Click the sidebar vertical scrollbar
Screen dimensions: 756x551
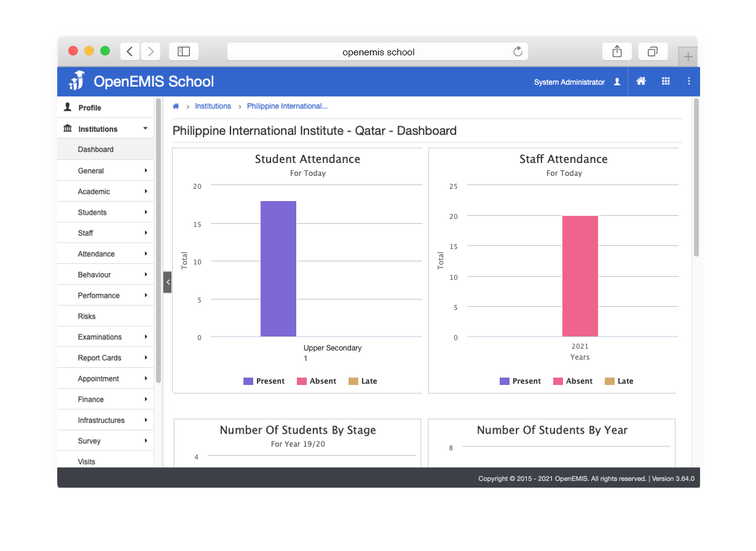159,240
